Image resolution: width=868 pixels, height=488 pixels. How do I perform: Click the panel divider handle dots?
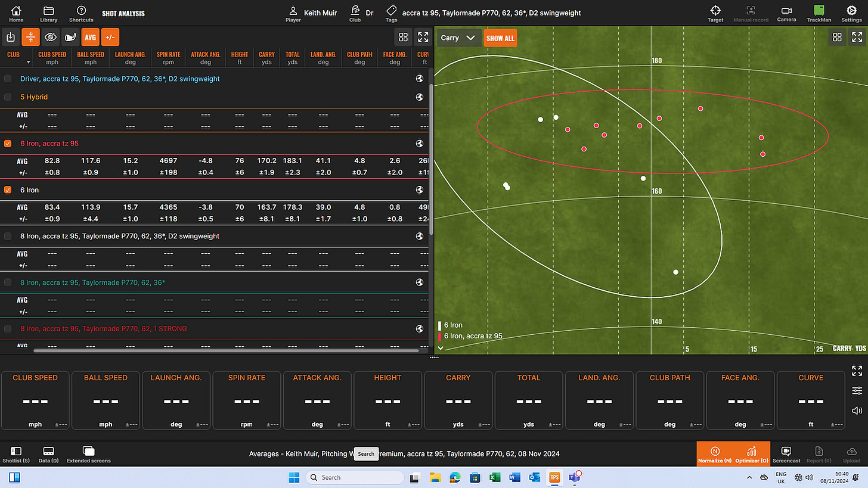click(433, 358)
